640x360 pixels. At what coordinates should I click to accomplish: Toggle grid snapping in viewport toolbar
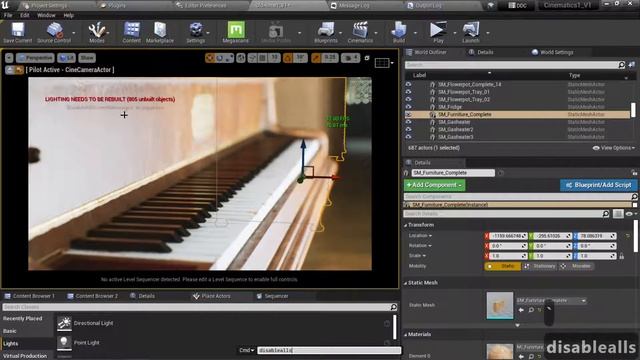263,58
